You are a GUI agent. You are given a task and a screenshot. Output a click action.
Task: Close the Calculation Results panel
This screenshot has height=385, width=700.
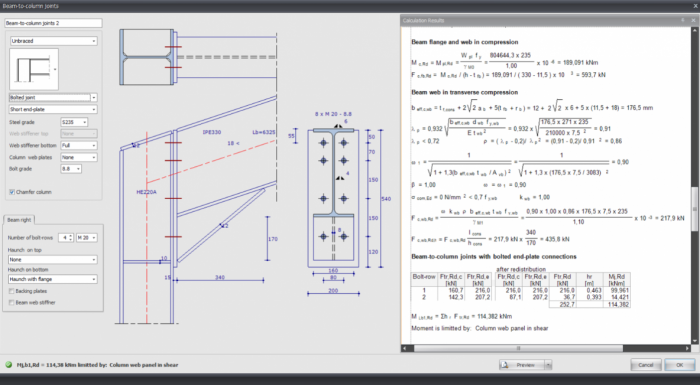(693, 20)
